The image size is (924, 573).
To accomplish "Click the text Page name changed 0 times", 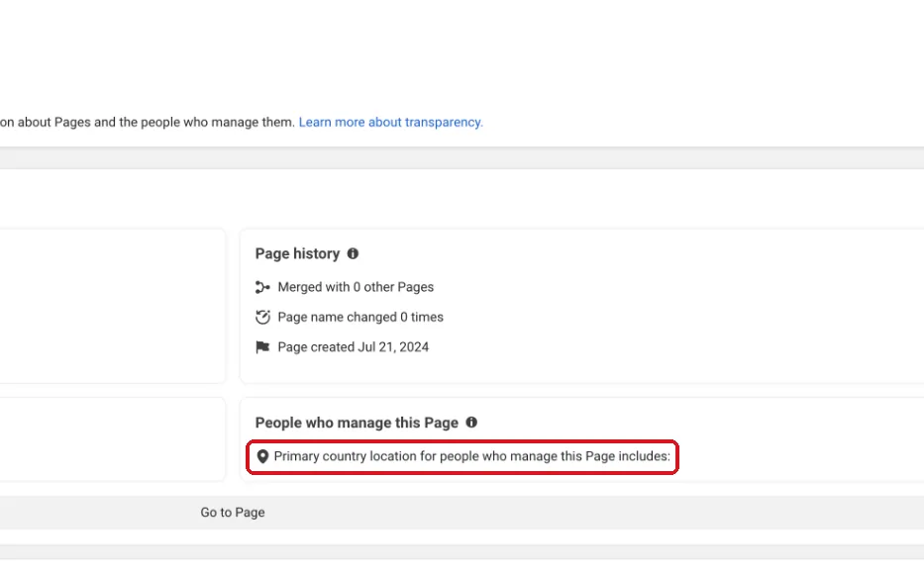I will click(x=360, y=317).
